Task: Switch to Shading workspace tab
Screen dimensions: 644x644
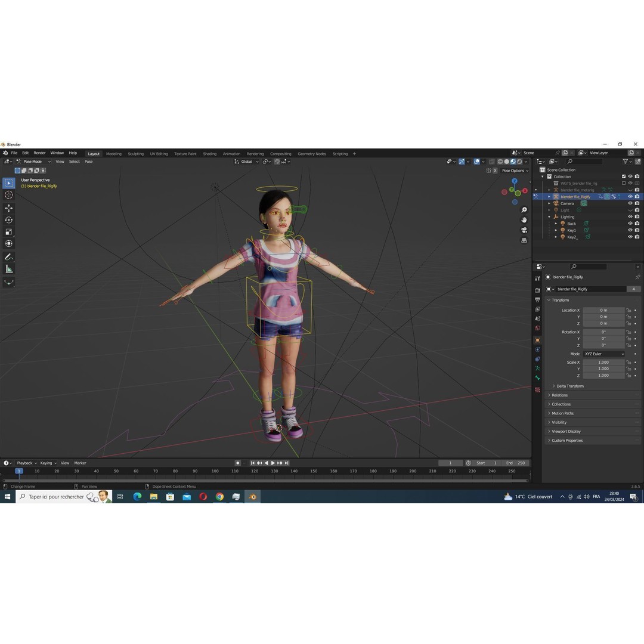Action: pyautogui.click(x=209, y=154)
